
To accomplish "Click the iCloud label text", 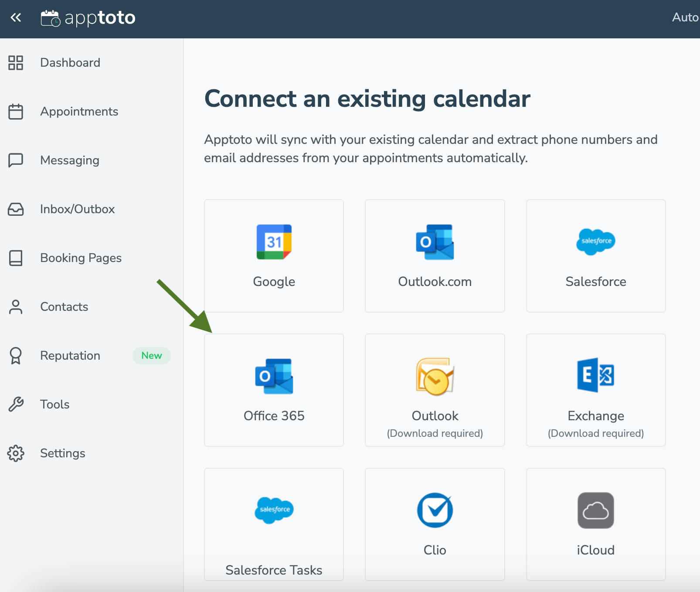I will point(596,550).
